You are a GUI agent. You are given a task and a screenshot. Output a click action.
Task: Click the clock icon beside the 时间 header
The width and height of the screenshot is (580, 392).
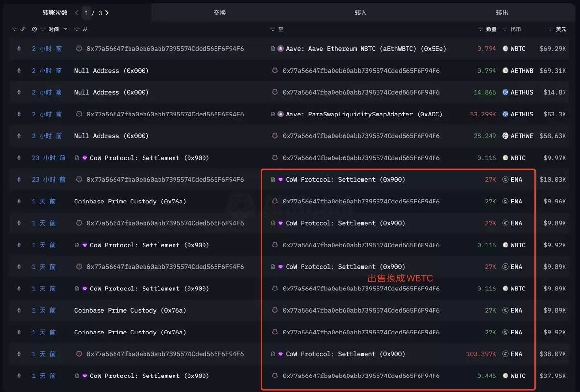[34, 29]
